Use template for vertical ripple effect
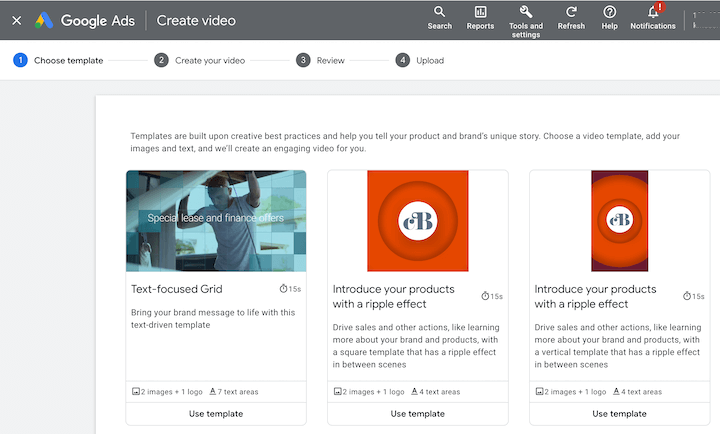The image size is (720, 434). [619, 413]
